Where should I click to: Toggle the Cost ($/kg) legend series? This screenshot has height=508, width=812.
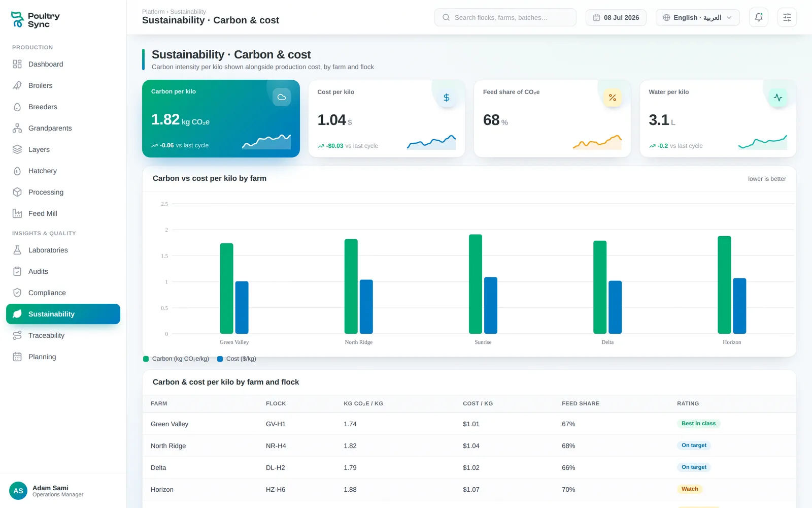[x=236, y=359]
